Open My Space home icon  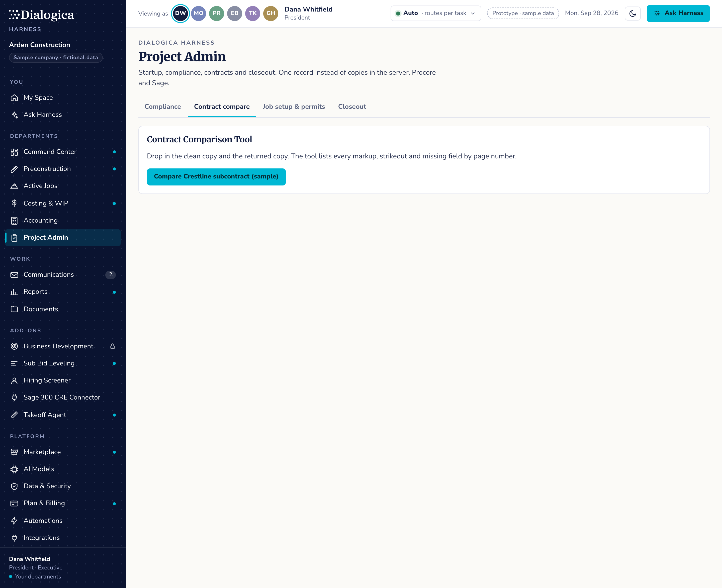[x=14, y=97]
